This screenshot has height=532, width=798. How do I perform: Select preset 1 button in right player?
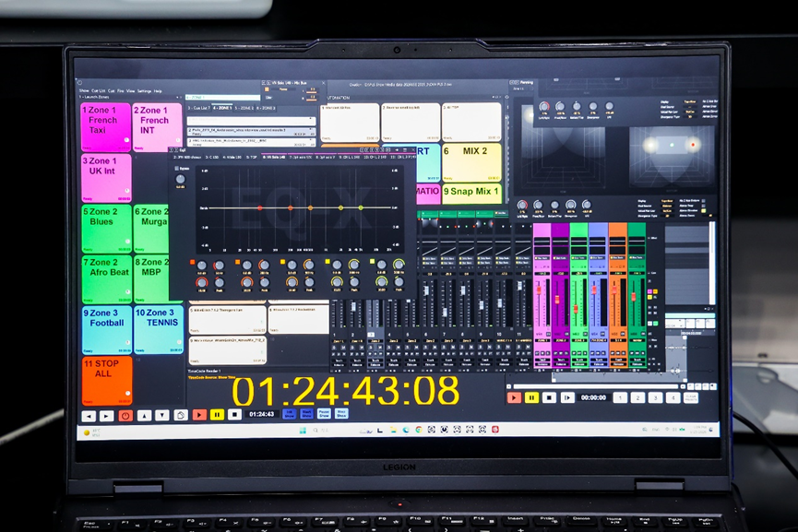(x=620, y=397)
